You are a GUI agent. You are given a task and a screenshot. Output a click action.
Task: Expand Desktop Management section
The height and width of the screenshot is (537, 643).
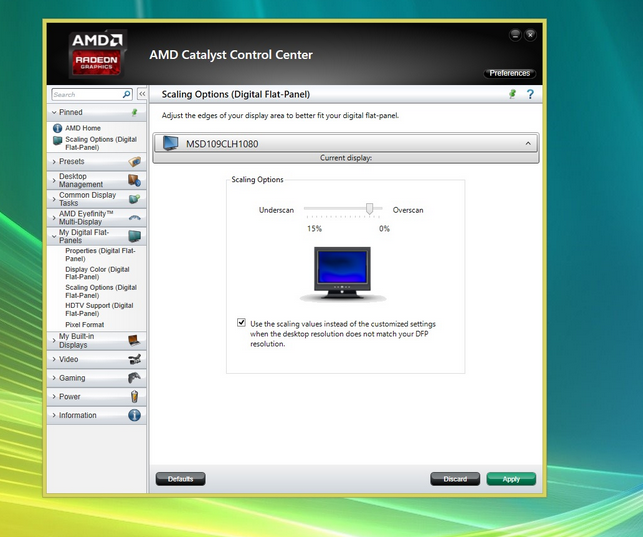(x=54, y=180)
